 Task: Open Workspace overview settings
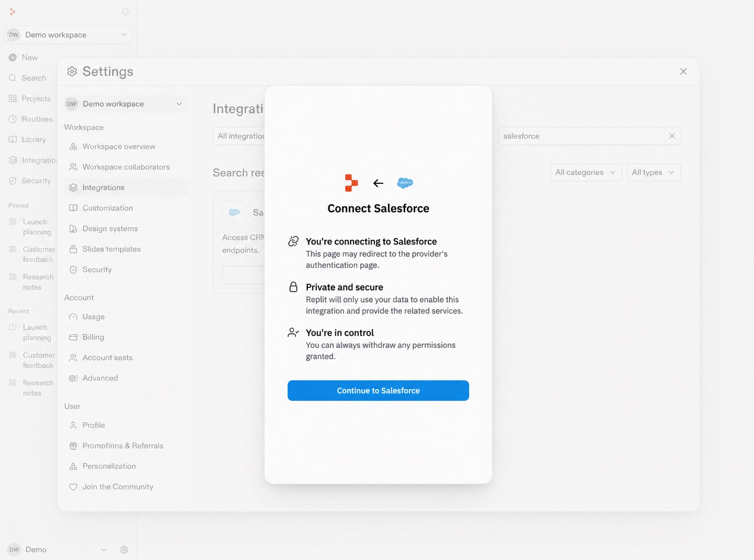point(125,147)
